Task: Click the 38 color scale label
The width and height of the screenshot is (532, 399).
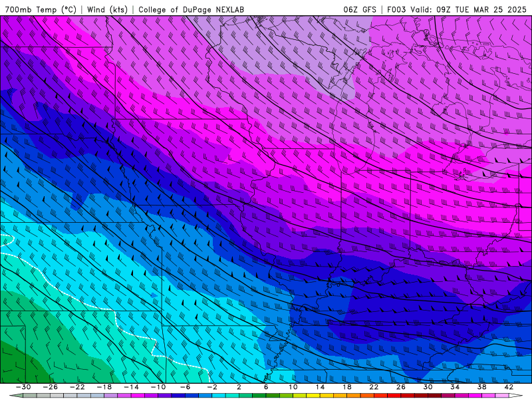Action: pyautogui.click(x=481, y=387)
